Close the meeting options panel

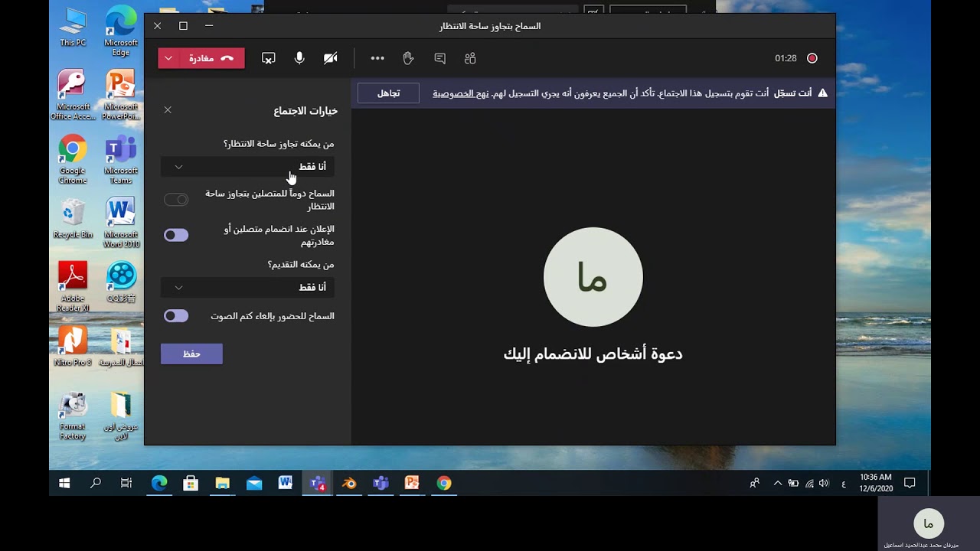click(168, 110)
